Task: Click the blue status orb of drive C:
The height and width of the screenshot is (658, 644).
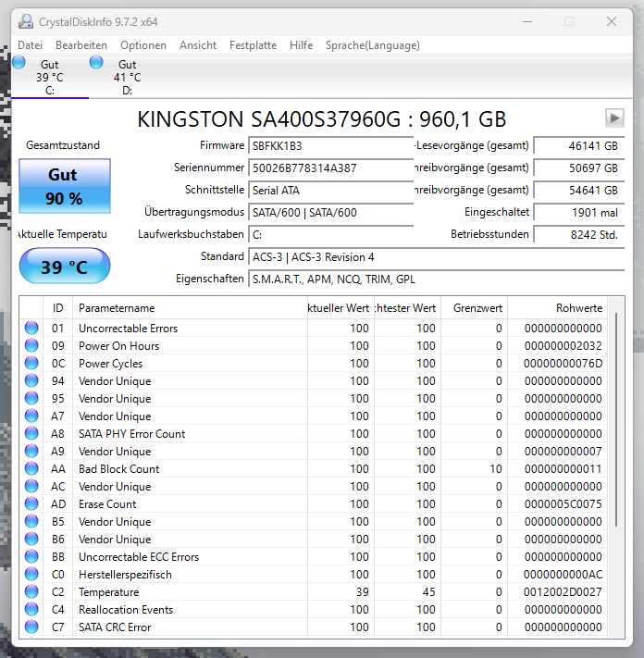Action: [x=19, y=63]
